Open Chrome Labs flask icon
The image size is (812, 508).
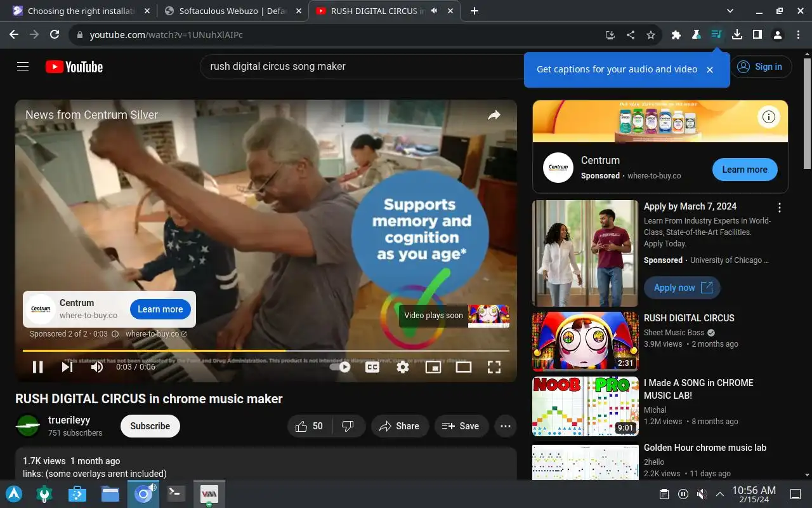tap(697, 35)
